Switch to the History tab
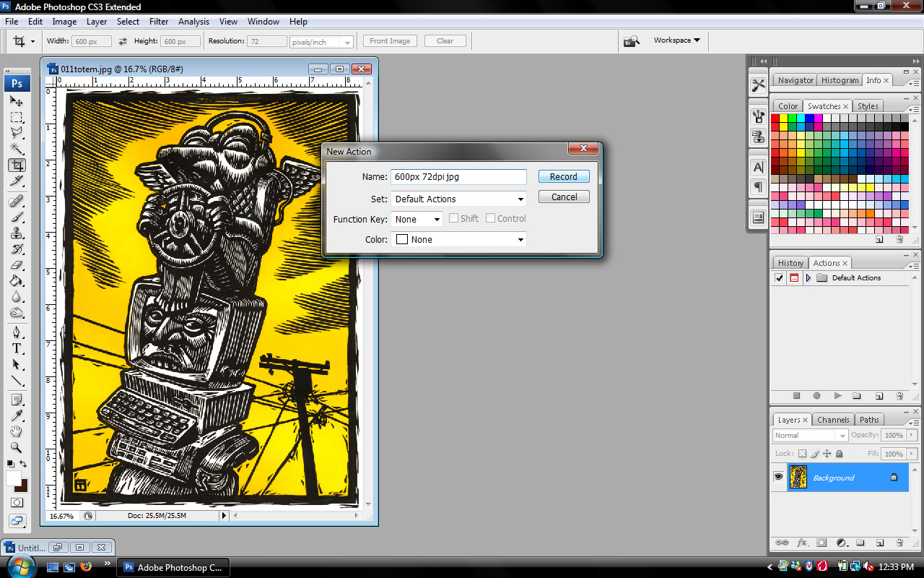Image resolution: width=924 pixels, height=578 pixels. coord(790,263)
